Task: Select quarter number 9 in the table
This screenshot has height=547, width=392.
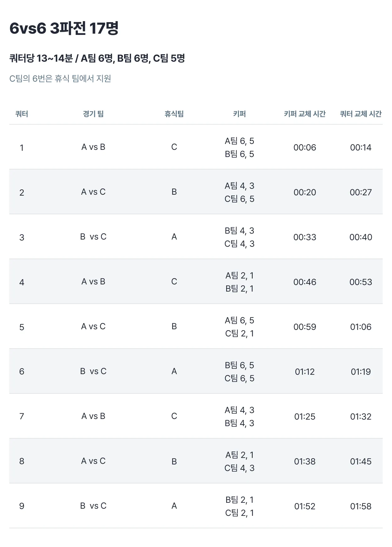Action: 22,506
